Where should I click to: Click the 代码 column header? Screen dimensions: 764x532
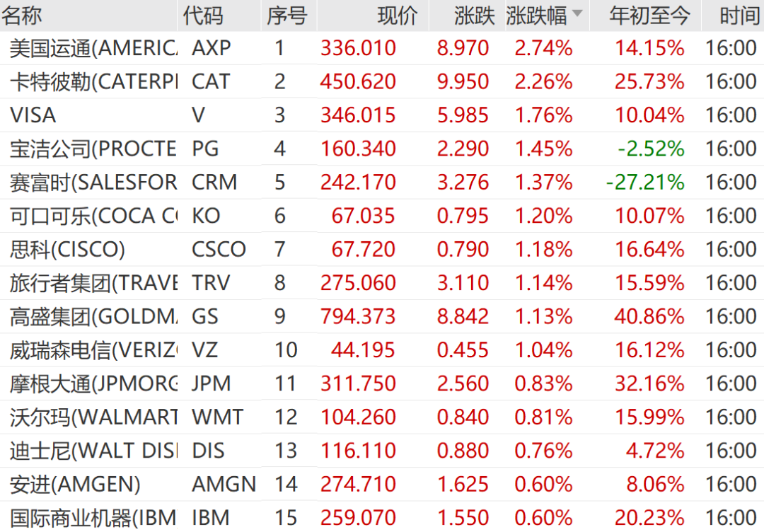[x=203, y=16]
